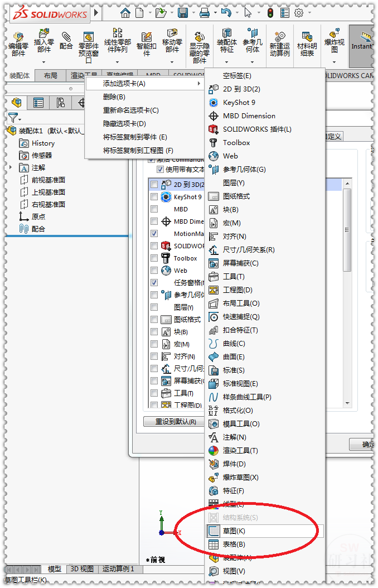The width and height of the screenshot is (378, 588).
Task: Open 材料明细表 tool
Action: (307, 44)
